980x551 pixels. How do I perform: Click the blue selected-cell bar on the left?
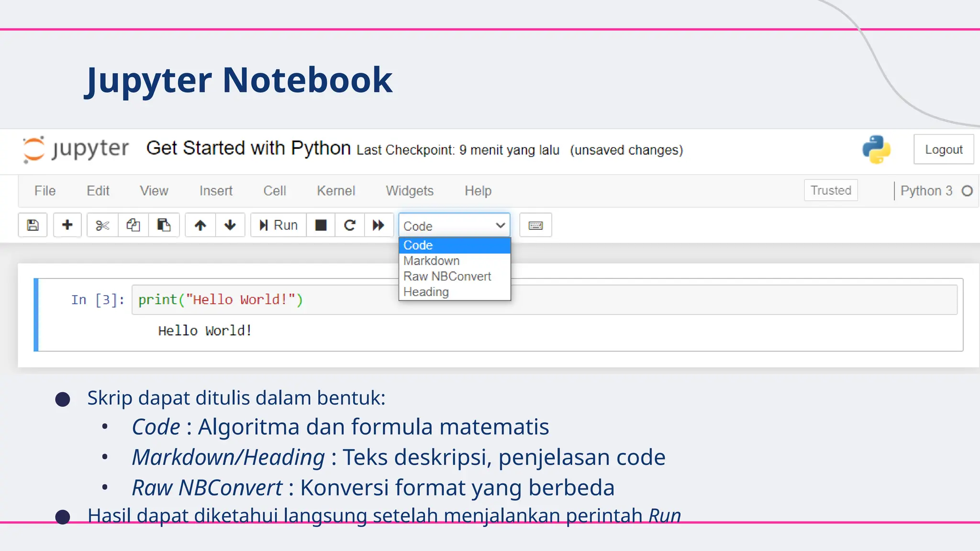(36, 315)
